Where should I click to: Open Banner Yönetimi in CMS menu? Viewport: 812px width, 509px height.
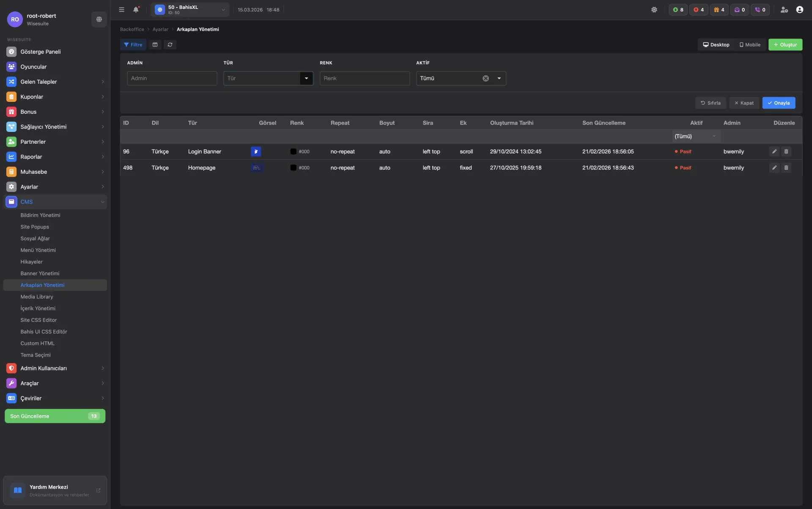(40, 274)
